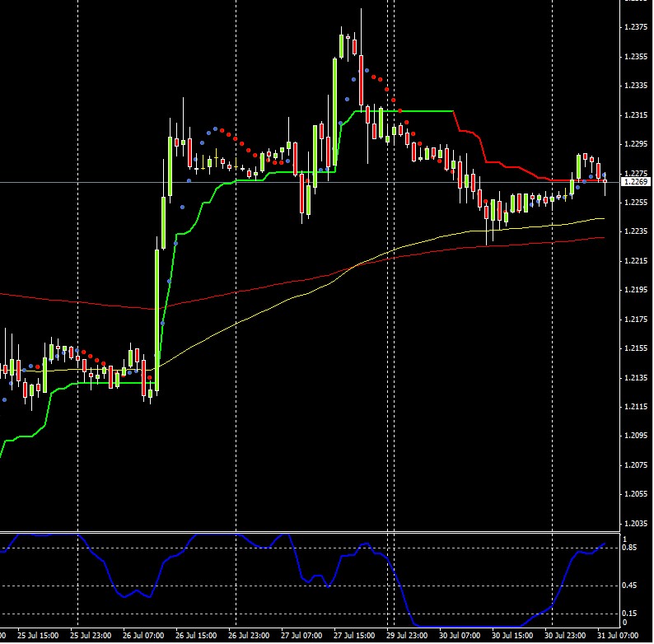The width and height of the screenshot is (654, 644).
Task: Click the current price label 1.2269
Action: pyautogui.click(x=636, y=182)
